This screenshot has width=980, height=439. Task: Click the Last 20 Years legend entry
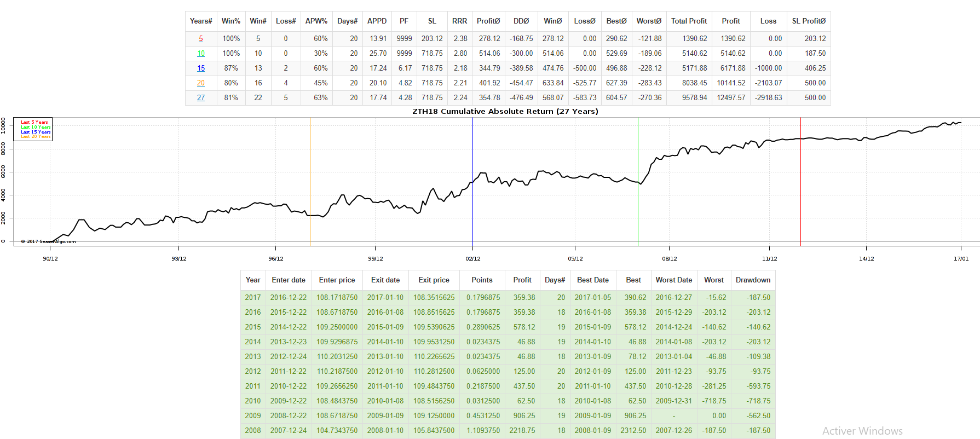click(36, 137)
